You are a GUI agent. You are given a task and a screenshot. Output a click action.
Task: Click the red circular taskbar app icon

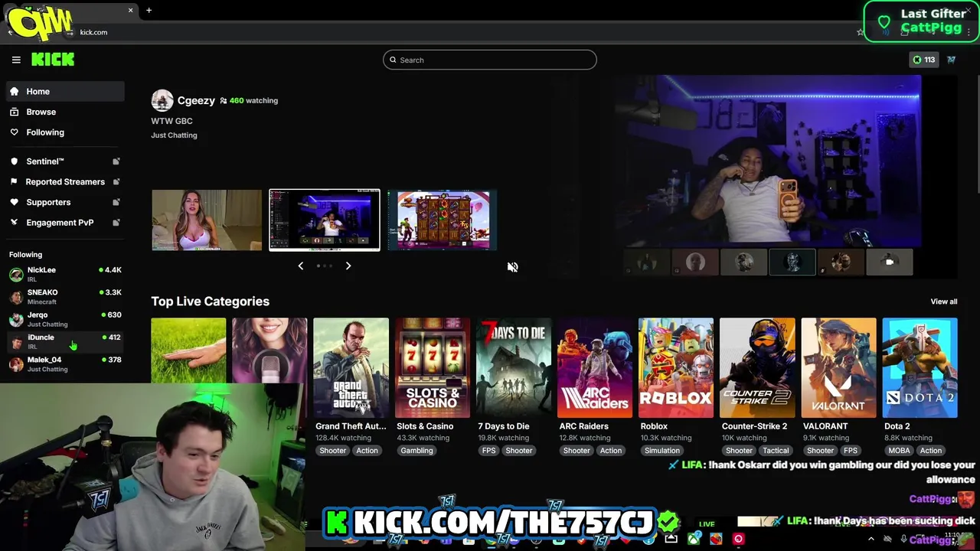coord(738,539)
